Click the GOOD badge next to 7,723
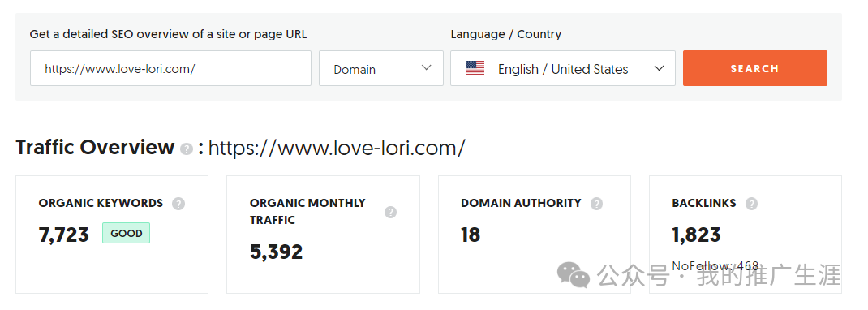Viewport: 868px width, 310px height. click(x=127, y=233)
